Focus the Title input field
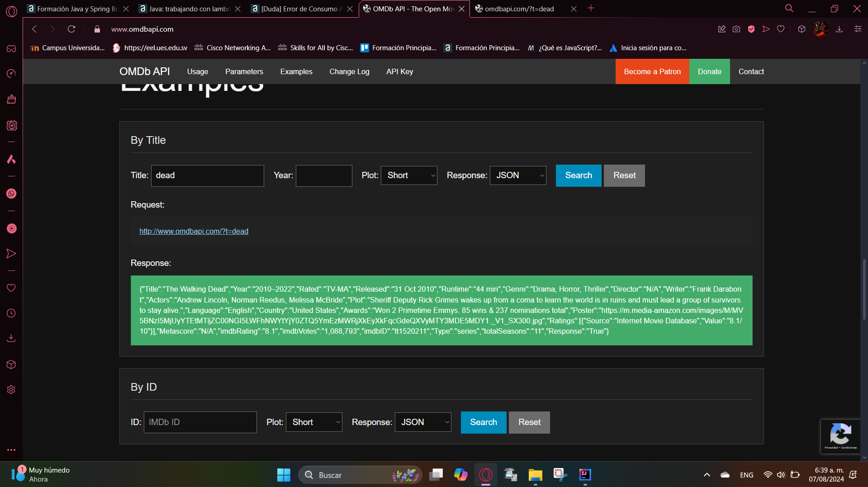868x487 pixels. 207,175
